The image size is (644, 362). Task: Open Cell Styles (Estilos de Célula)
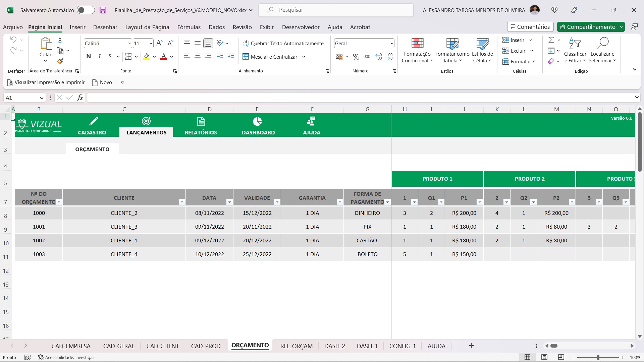point(482,50)
